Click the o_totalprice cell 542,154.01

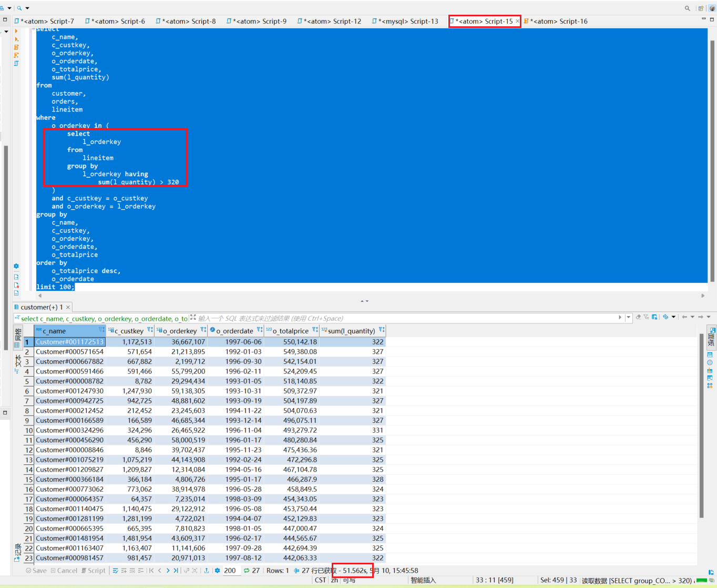(291, 361)
